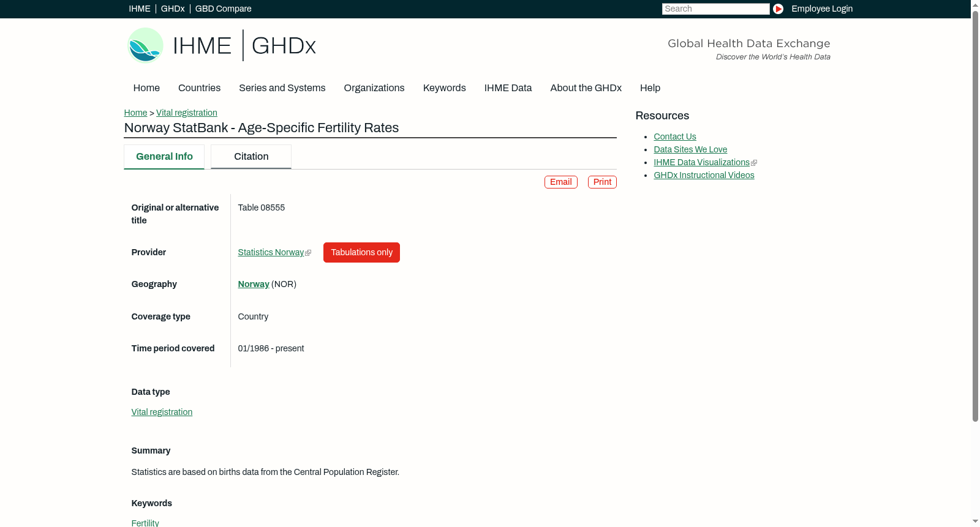The height and width of the screenshot is (527, 980).
Task: Click the GHDx wordmark in the header
Action: (284, 46)
